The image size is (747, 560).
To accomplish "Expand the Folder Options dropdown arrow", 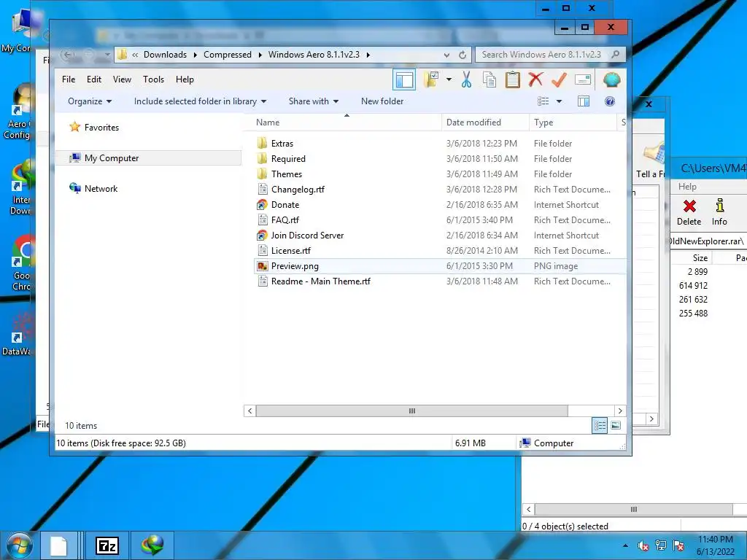I will pos(449,79).
